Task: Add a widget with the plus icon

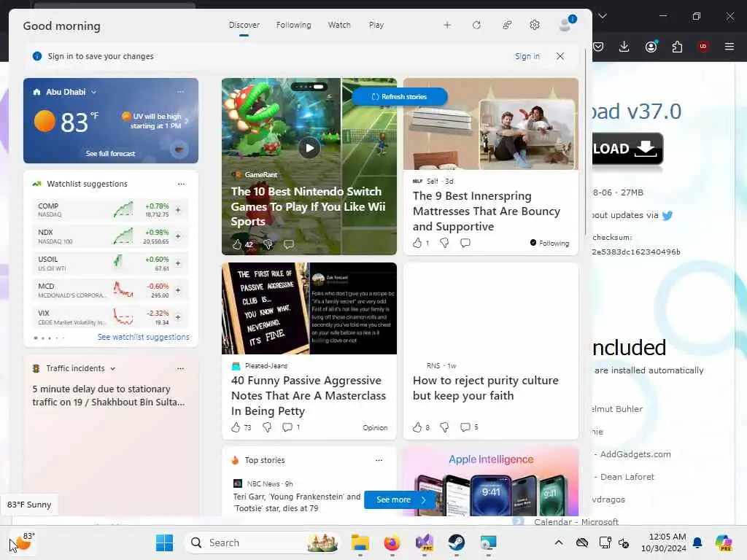Action: pos(447,25)
